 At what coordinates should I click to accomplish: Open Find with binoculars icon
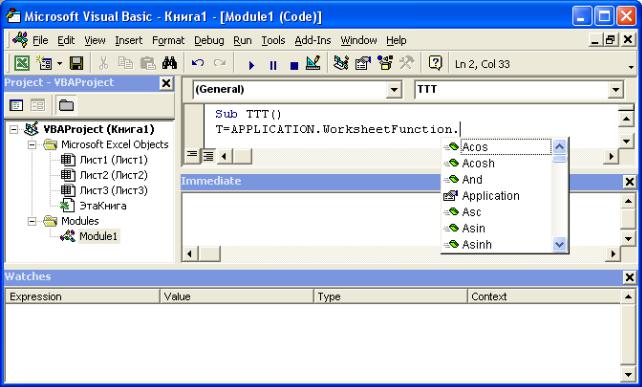(x=170, y=63)
